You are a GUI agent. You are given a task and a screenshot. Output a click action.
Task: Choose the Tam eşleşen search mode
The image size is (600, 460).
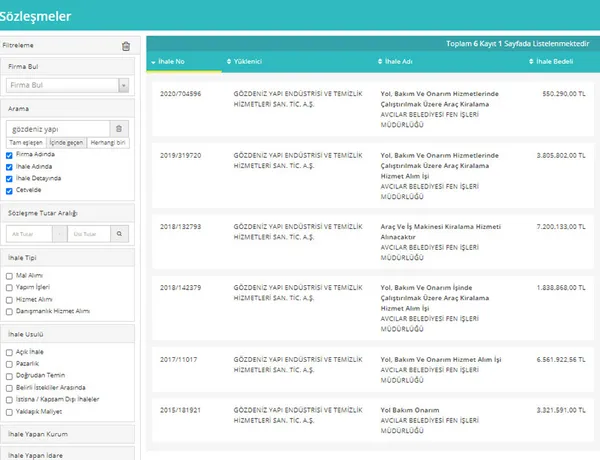click(26, 143)
